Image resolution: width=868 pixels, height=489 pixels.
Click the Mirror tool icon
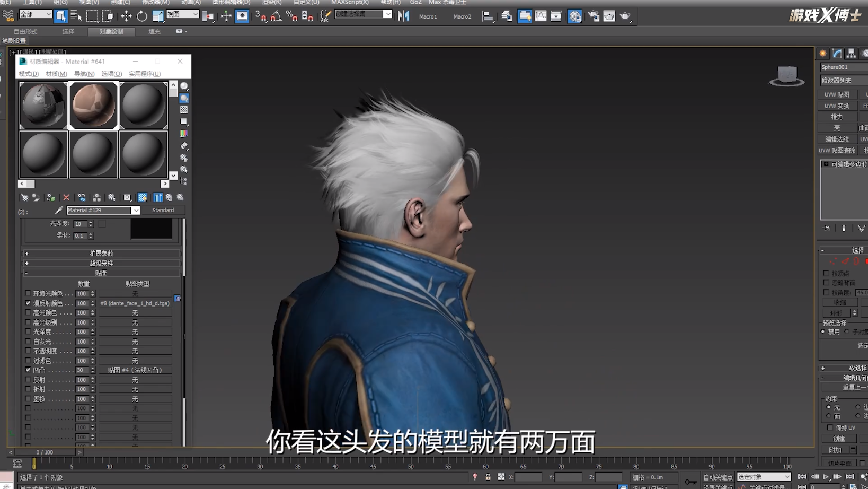point(404,16)
